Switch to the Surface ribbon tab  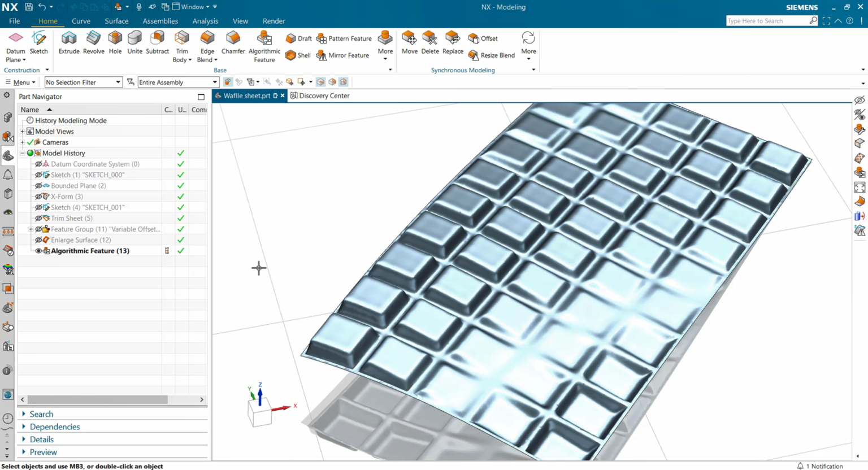coord(116,21)
